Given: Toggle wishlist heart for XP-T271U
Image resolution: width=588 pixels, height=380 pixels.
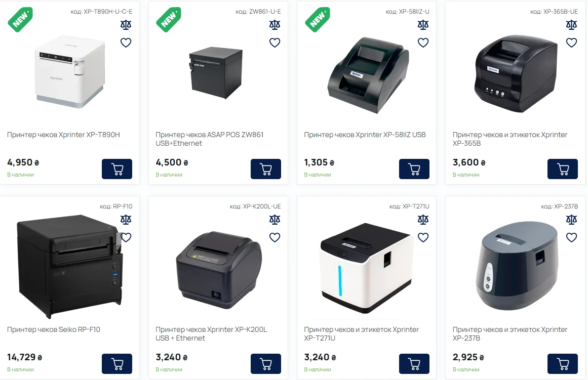Looking at the screenshot, I should pyautogui.click(x=423, y=238).
